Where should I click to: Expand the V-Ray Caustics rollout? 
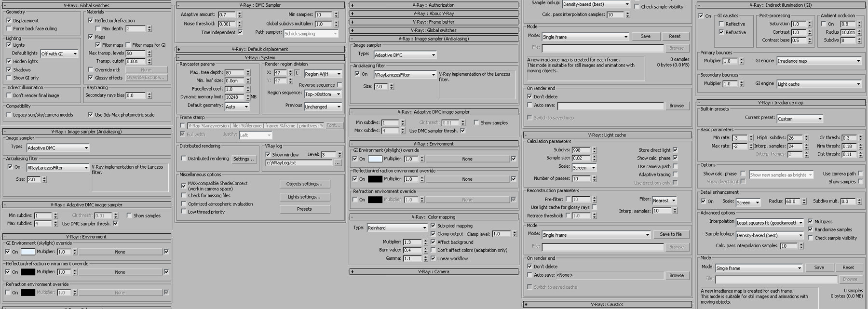(607, 304)
